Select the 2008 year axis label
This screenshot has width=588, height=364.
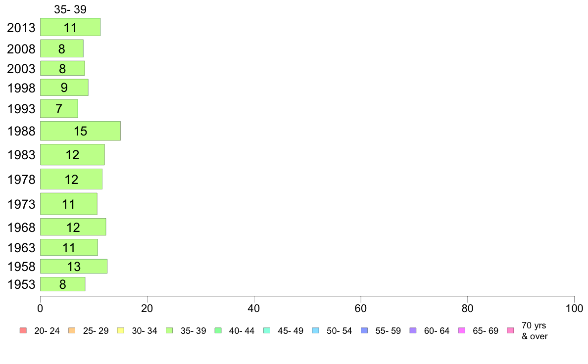pyautogui.click(x=21, y=49)
